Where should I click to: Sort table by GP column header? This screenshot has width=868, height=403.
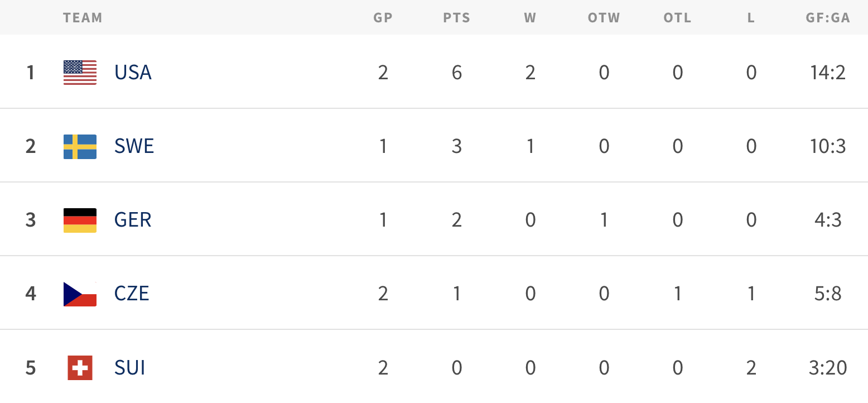click(x=383, y=18)
